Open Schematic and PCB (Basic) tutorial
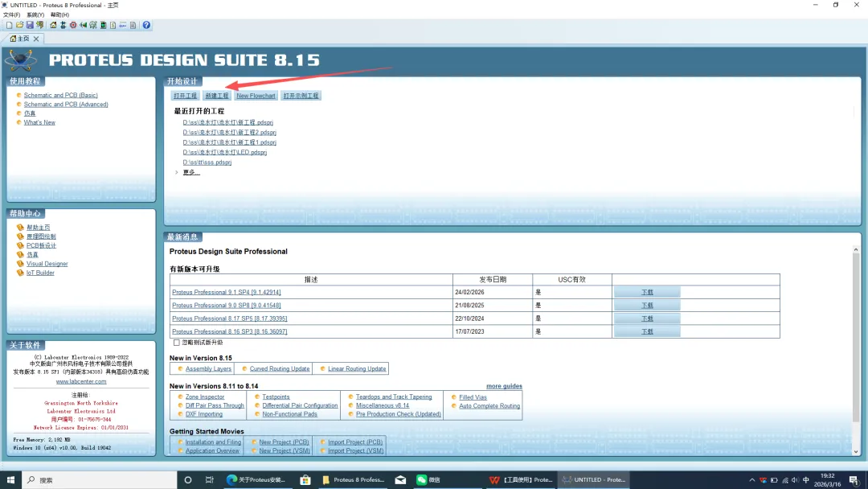 click(x=60, y=95)
